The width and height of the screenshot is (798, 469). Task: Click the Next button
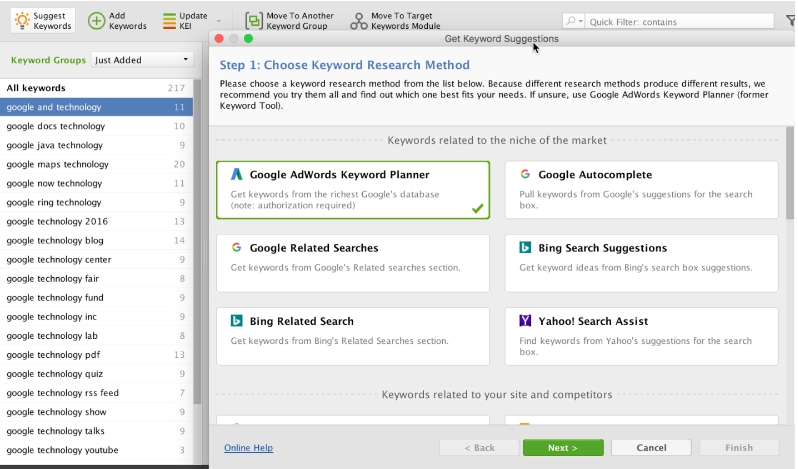563,448
